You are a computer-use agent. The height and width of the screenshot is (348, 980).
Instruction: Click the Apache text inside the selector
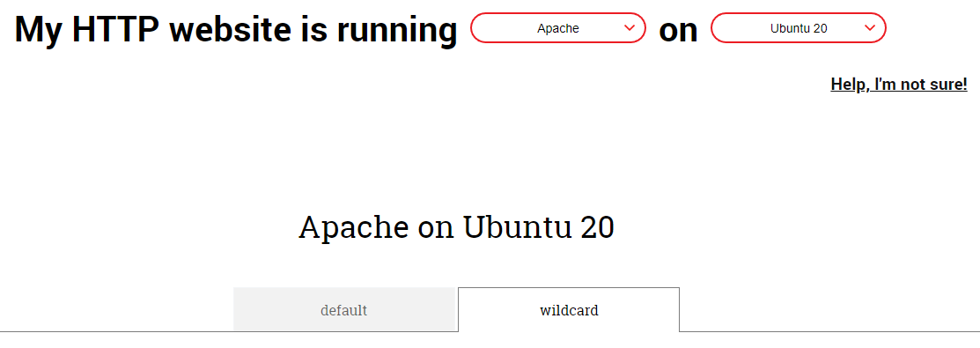click(x=557, y=28)
